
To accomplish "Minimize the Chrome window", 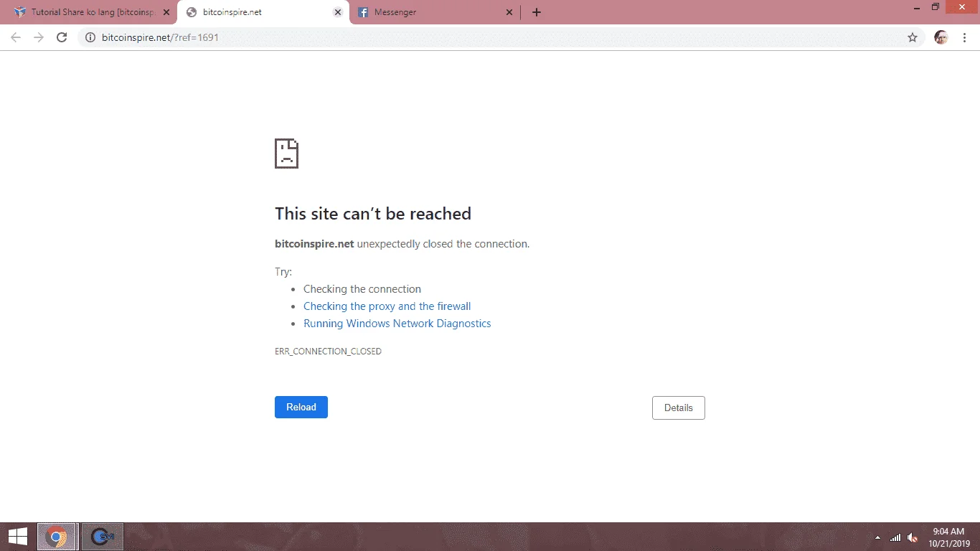I will click(917, 6).
